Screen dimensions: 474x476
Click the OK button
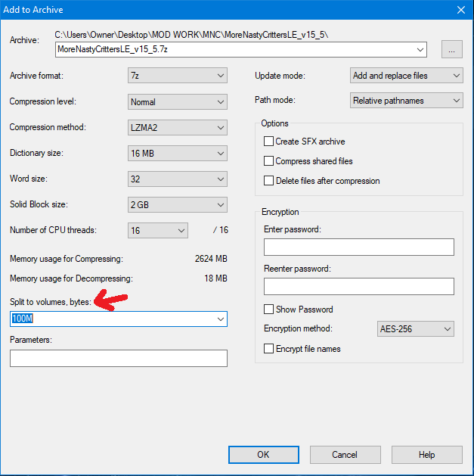click(x=263, y=455)
